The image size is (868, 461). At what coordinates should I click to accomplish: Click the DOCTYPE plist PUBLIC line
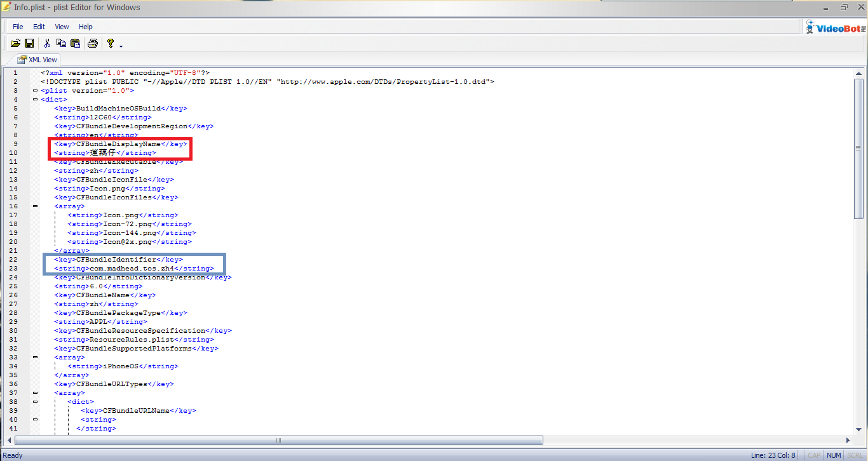pyautogui.click(x=268, y=82)
